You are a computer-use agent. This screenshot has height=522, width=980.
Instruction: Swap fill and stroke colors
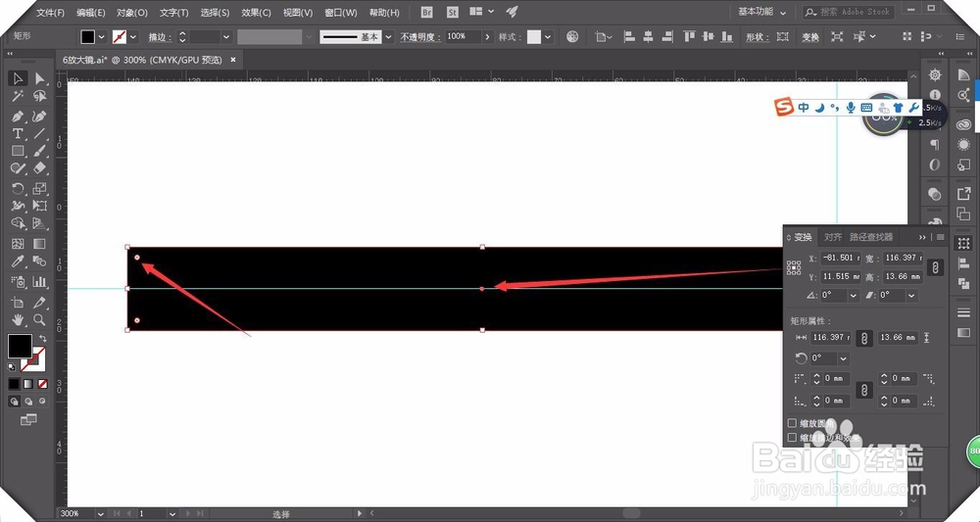point(42,339)
